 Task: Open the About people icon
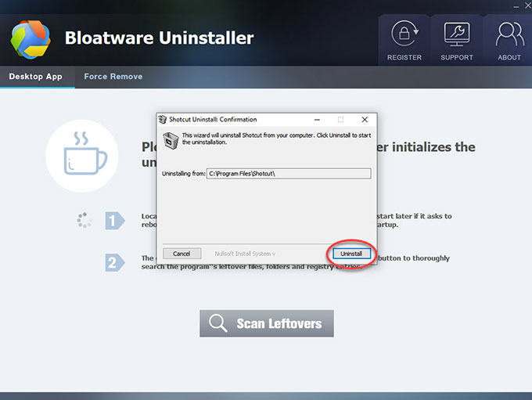(x=509, y=34)
